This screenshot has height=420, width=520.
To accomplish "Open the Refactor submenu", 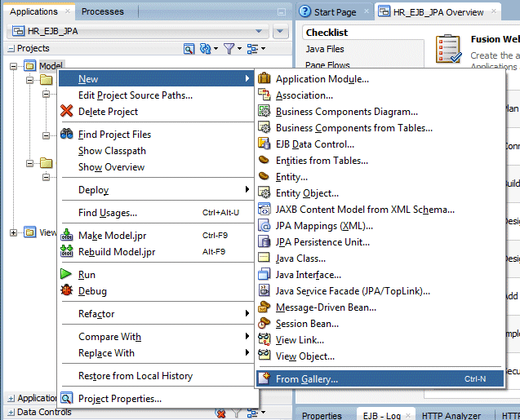I will (157, 313).
